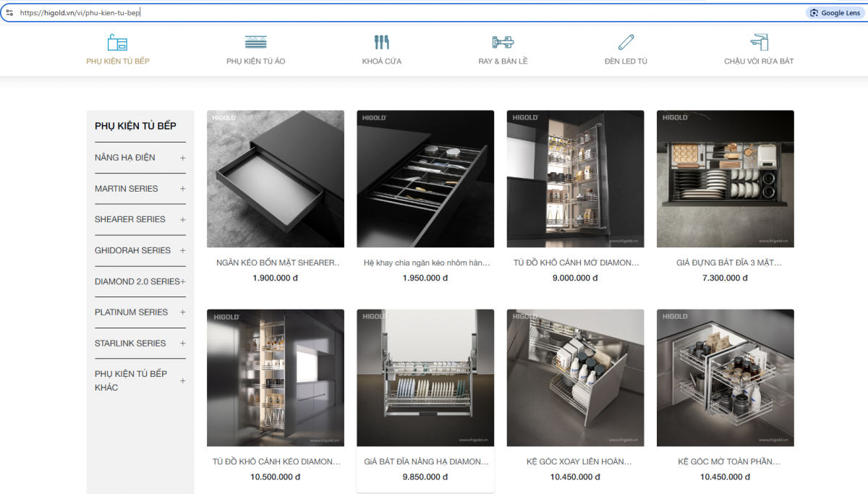868x494 pixels.
Task: Select MARTIN SERIES sidebar category
Action: pos(126,189)
